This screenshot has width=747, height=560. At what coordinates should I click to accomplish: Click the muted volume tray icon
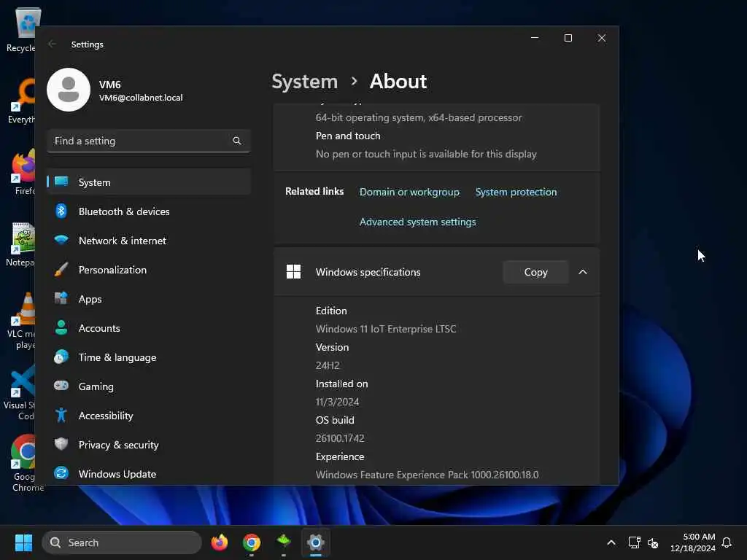tap(653, 542)
